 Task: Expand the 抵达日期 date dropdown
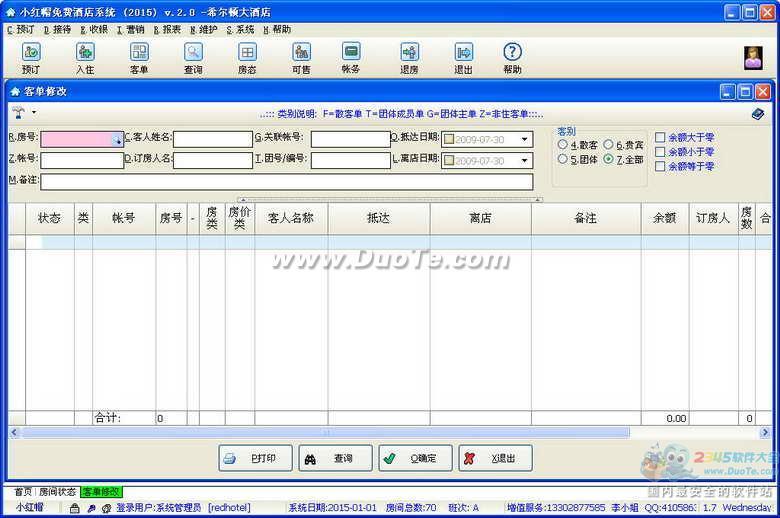click(x=525, y=139)
